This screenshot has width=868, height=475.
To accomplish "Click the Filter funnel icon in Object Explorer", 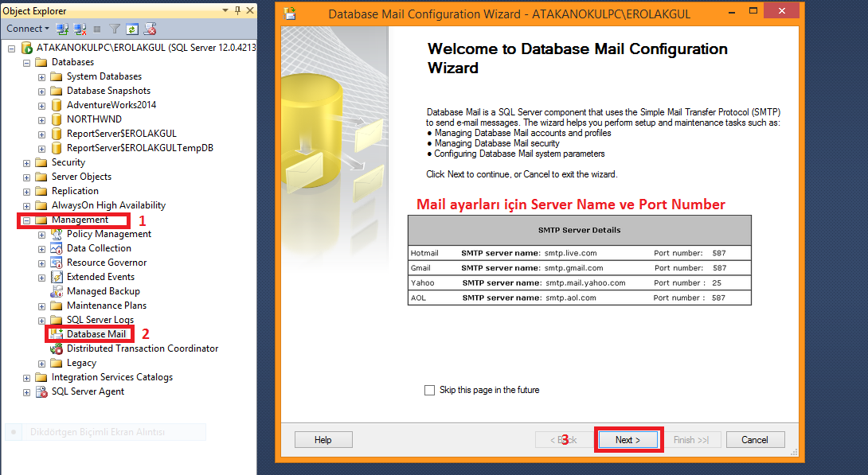I will pos(115,29).
